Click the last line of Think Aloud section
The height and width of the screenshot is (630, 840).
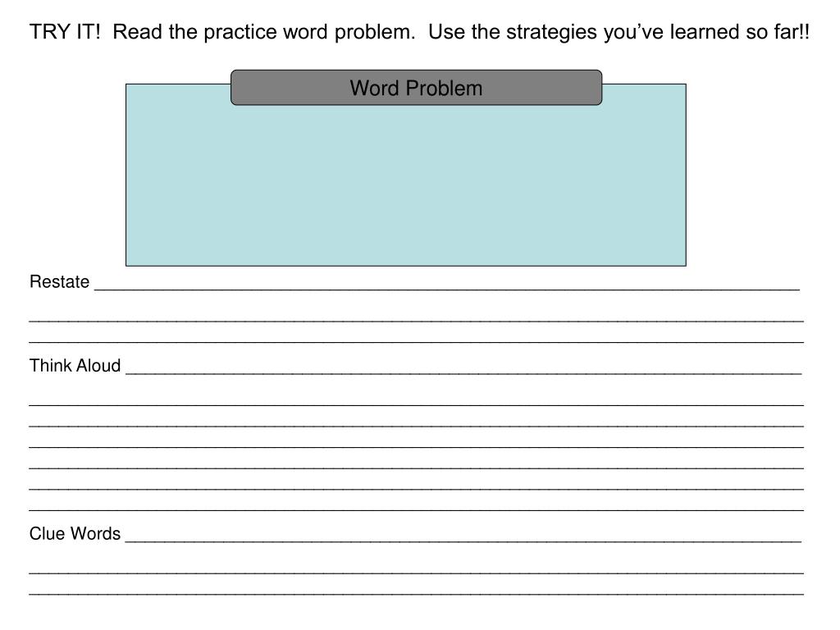(x=416, y=509)
